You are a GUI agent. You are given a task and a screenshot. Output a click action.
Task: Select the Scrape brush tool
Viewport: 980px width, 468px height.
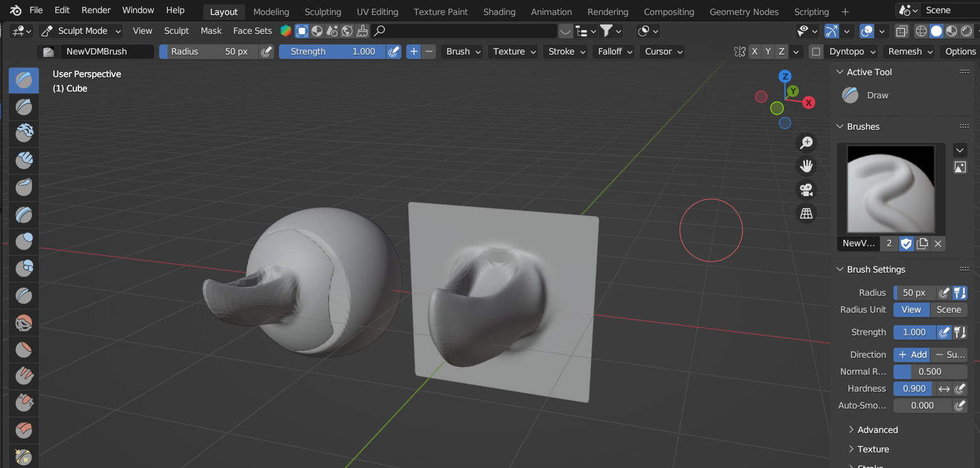click(24, 403)
